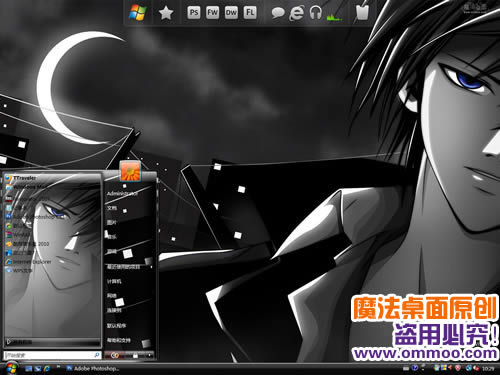Click the Switch Windows quick launch icon
The image size is (500, 375).
[38, 369]
